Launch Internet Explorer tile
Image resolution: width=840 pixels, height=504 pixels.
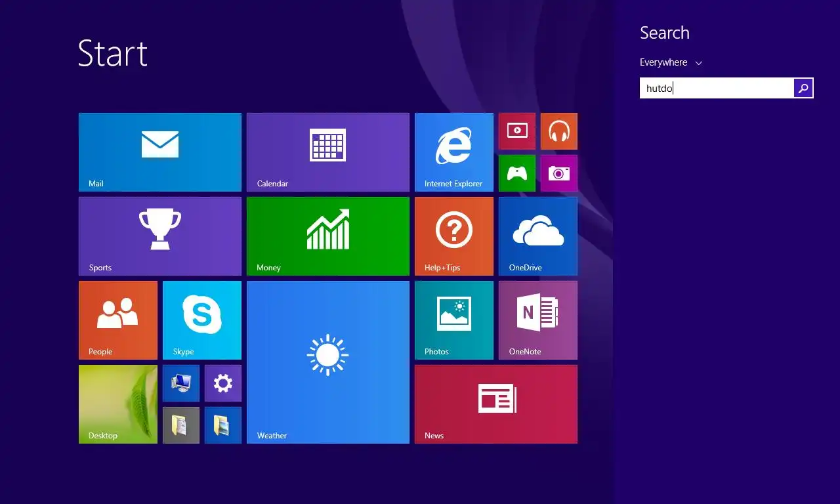tap(454, 152)
